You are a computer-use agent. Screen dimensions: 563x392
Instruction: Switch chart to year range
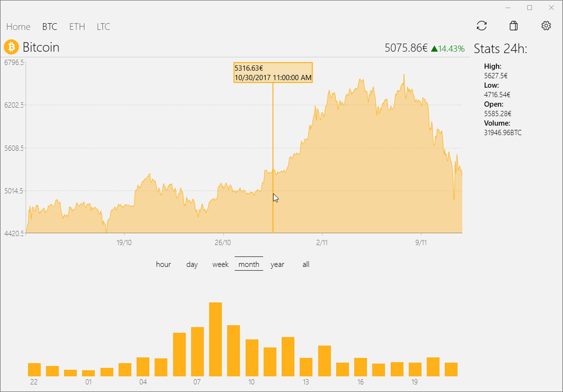pos(277,264)
